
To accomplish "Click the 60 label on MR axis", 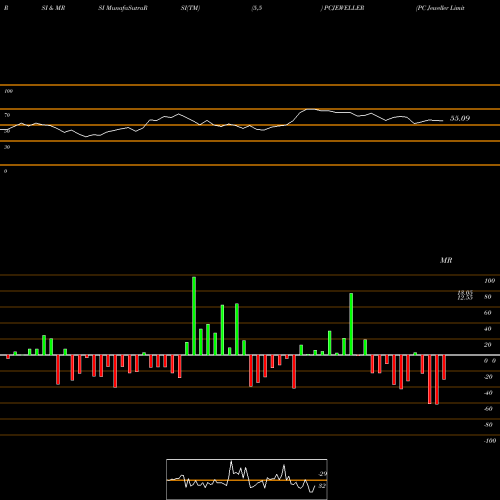I will [x=488, y=313].
